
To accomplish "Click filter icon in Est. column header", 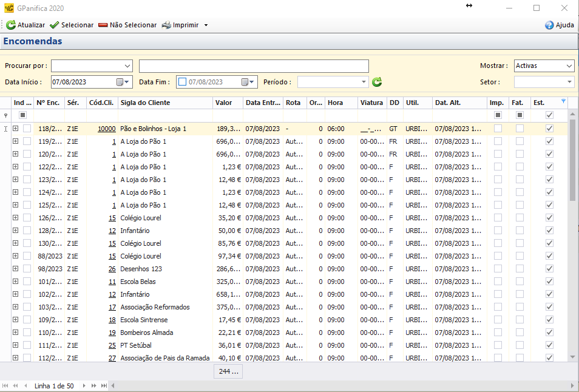I will [x=564, y=101].
